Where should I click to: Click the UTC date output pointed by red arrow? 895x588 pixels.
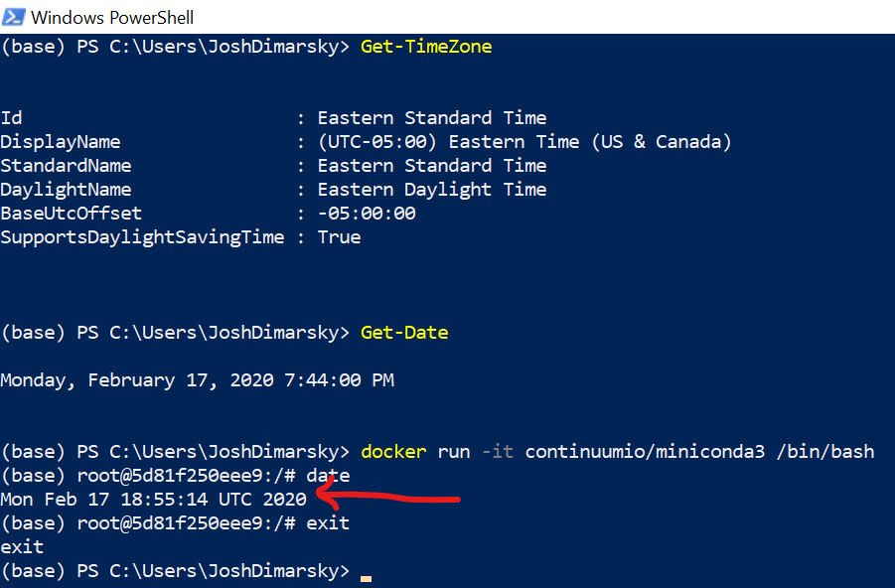point(154,499)
